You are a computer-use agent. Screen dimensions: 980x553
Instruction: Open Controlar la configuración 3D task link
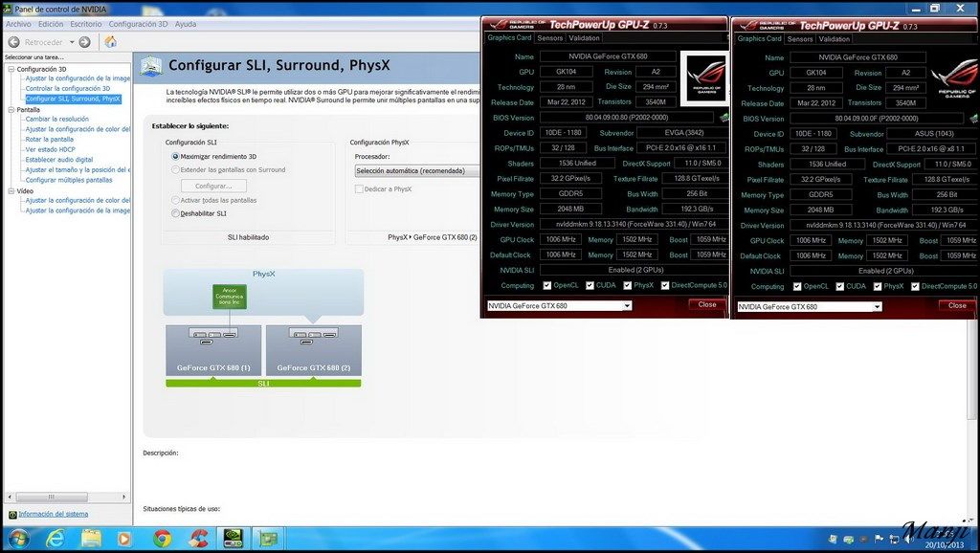[68, 89]
